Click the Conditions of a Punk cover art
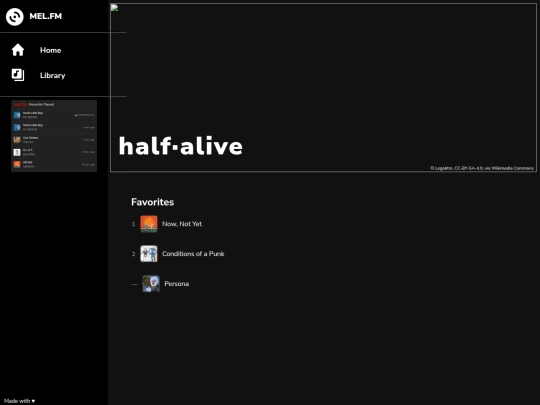The image size is (540, 405). click(x=149, y=254)
